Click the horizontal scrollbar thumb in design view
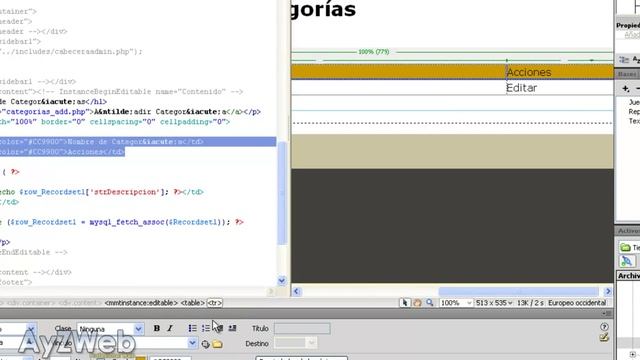Screen dimensions: 640x360 point(518,291)
